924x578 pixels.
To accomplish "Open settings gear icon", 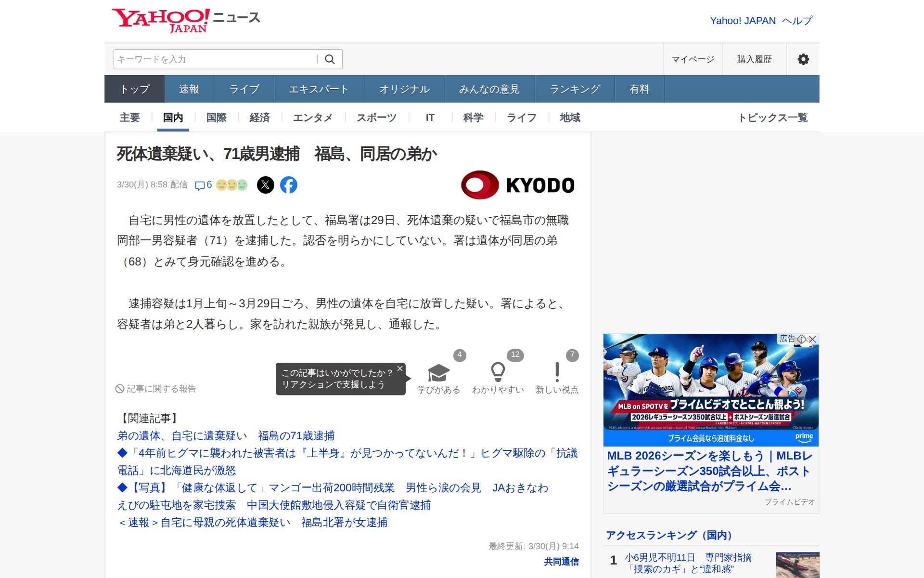I will coord(803,59).
